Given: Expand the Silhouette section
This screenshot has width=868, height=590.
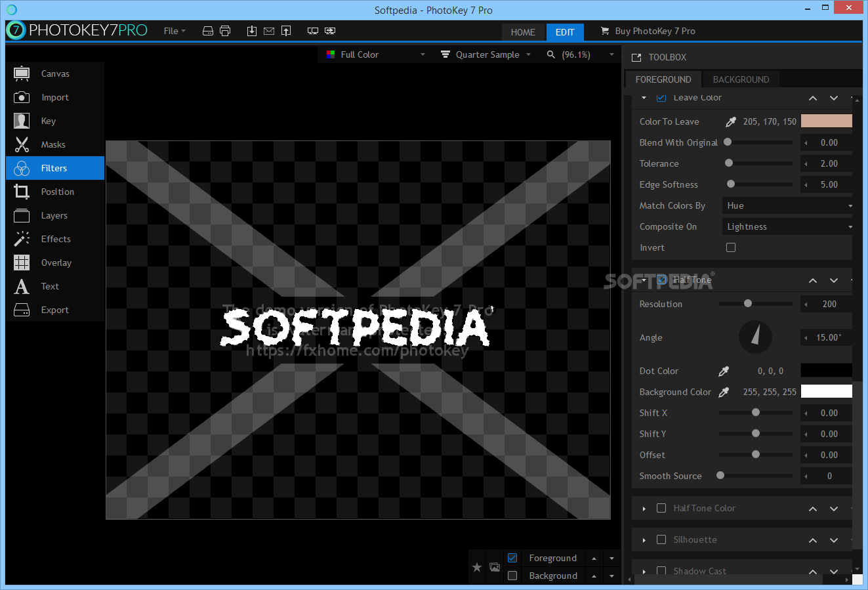Looking at the screenshot, I should pos(644,540).
